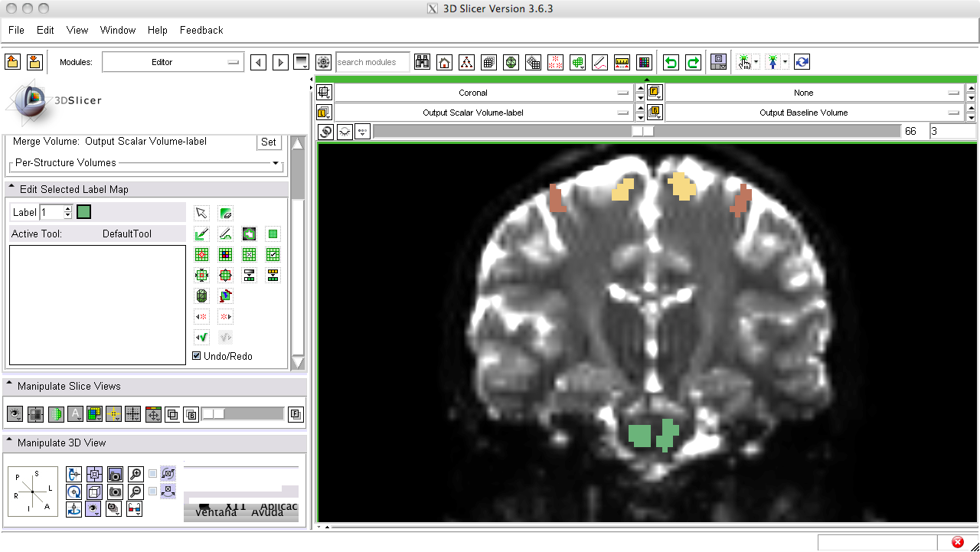Image resolution: width=980 pixels, height=552 pixels.
Task: Uncheck the Undo/Redo checkbox
Action: 197,356
